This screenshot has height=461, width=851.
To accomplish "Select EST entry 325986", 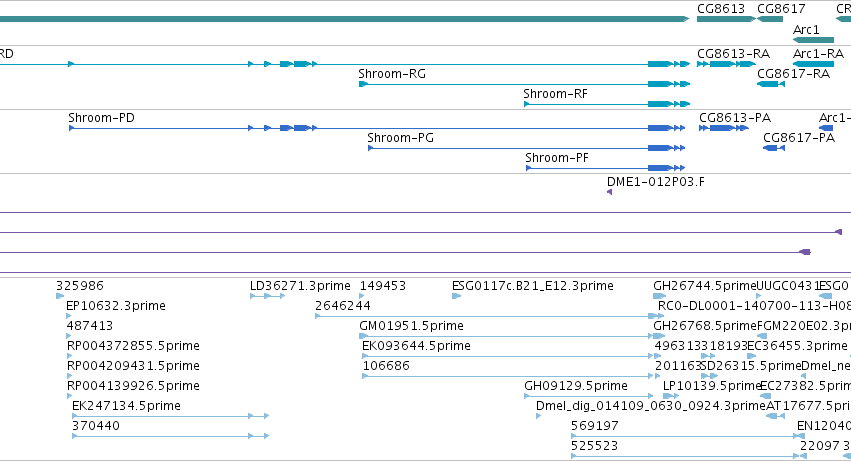I will tap(80, 286).
